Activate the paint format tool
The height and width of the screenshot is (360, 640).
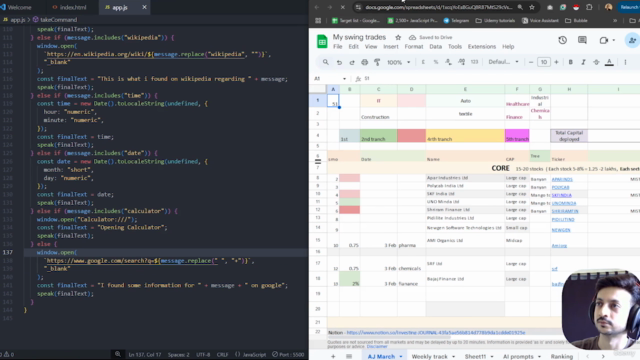pyautogui.click(x=377, y=62)
